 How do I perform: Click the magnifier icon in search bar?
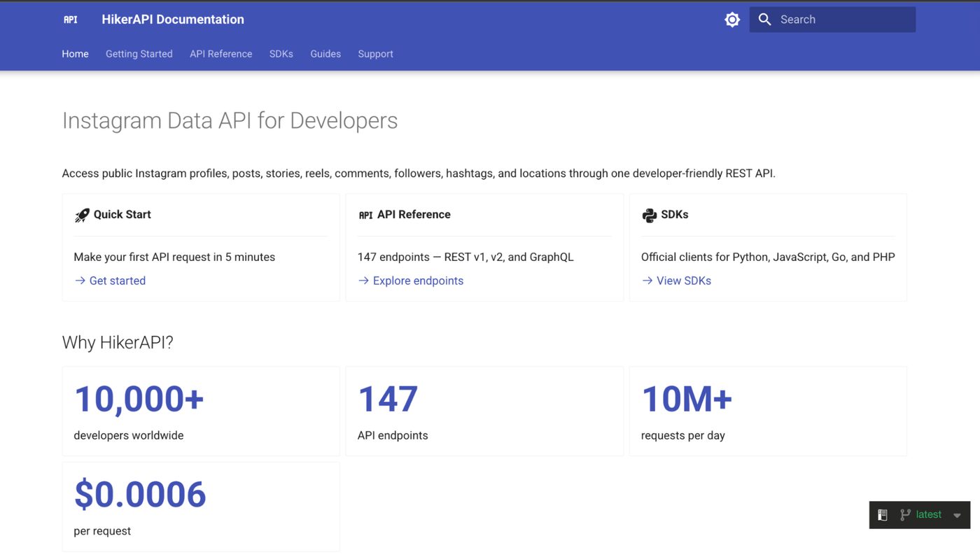click(x=765, y=20)
